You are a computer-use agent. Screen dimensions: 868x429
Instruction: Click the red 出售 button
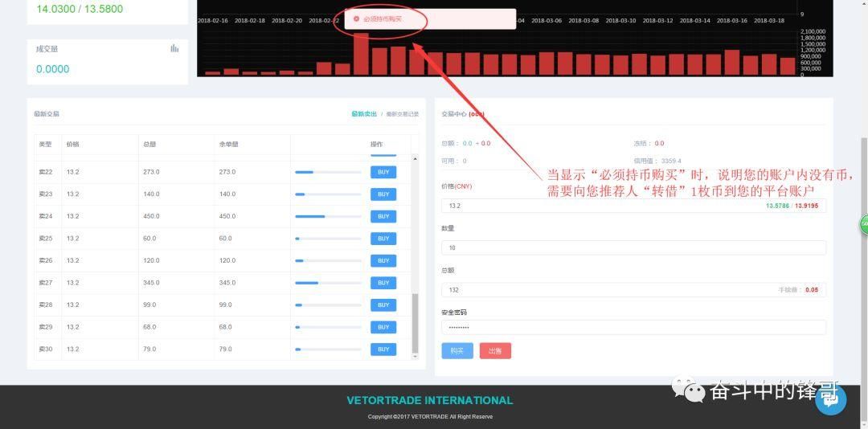495,351
